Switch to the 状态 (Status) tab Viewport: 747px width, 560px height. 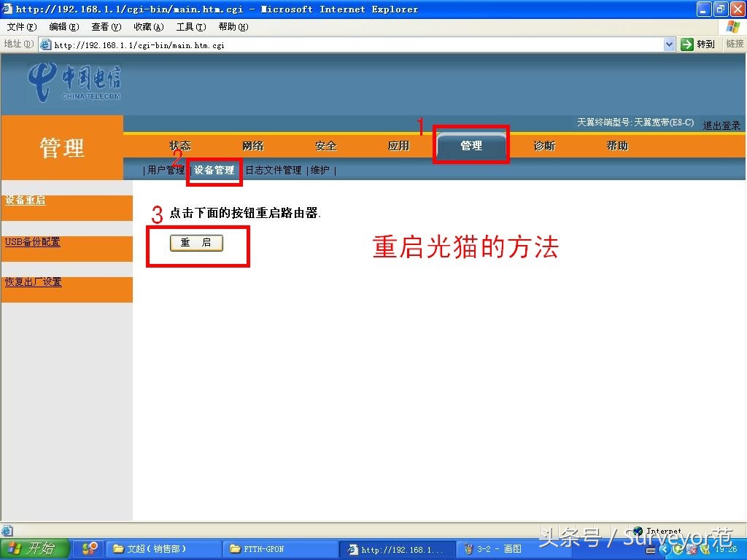(179, 145)
